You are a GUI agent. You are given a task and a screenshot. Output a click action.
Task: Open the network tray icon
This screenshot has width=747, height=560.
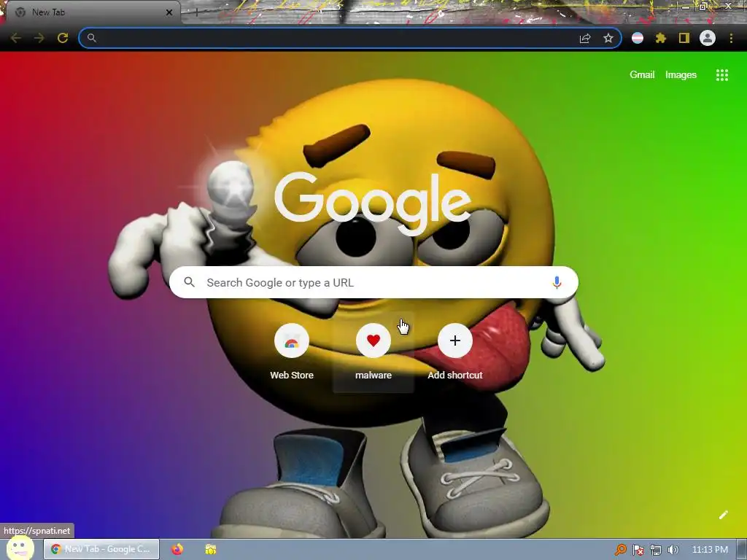click(x=656, y=550)
